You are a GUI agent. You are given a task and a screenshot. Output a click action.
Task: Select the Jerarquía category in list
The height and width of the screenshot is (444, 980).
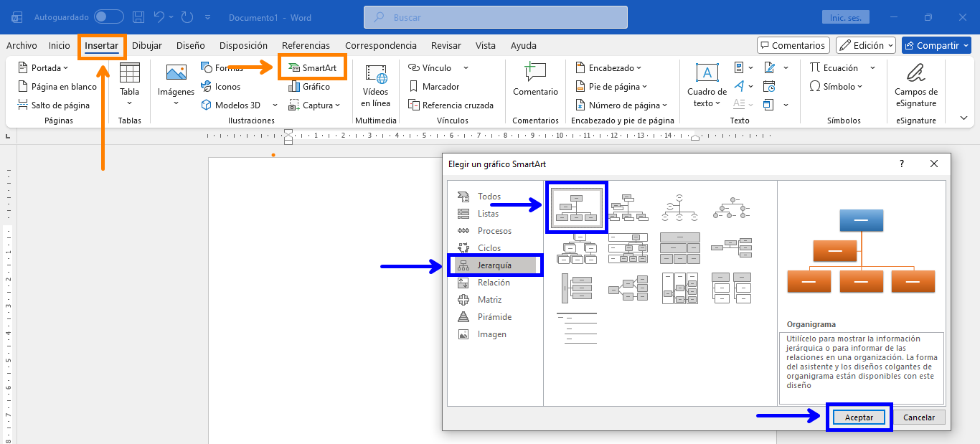(x=494, y=265)
